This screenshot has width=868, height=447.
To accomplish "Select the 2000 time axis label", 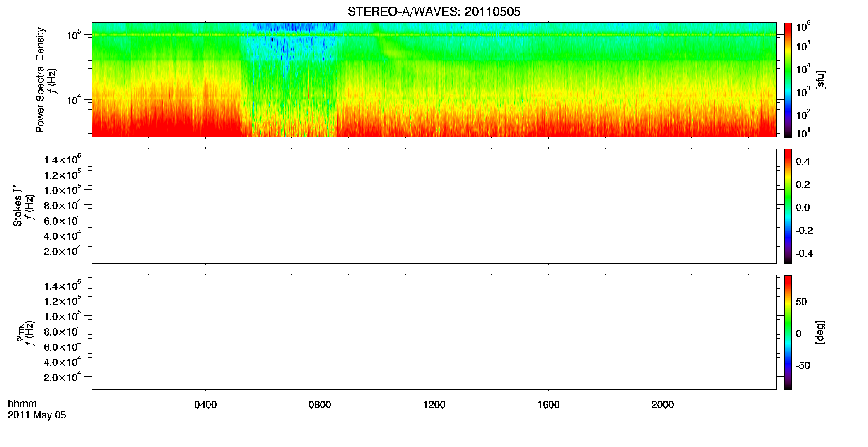I will coord(663,405).
